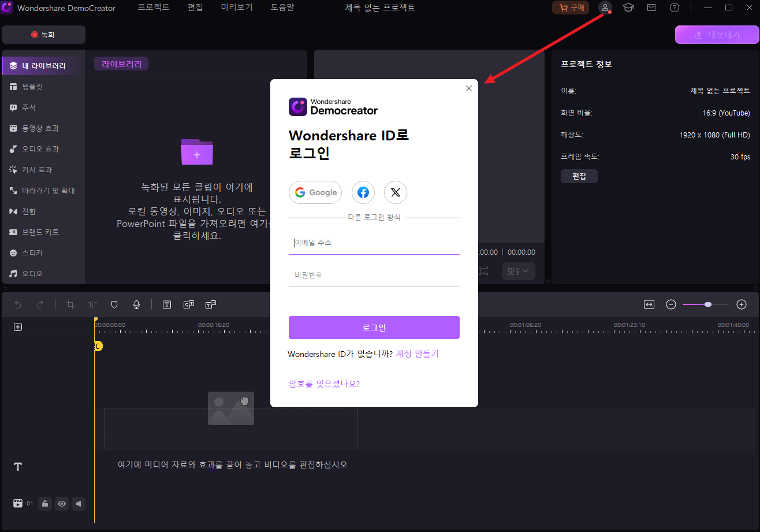Open the graduation cap tutorial icon

pos(628,8)
